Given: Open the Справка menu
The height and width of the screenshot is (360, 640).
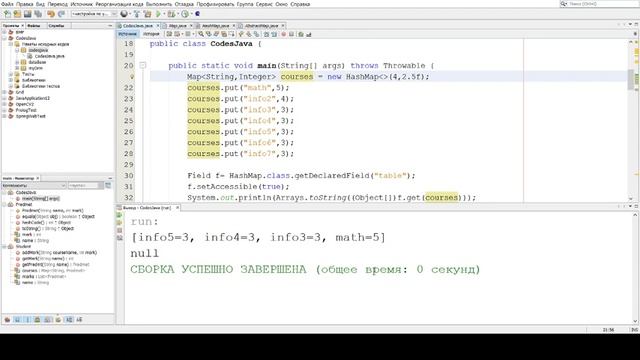Looking at the screenshot, I should click(x=300, y=4).
